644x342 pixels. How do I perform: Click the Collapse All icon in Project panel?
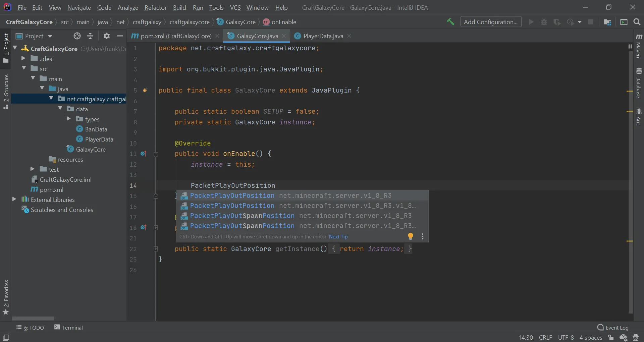(90, 36)
